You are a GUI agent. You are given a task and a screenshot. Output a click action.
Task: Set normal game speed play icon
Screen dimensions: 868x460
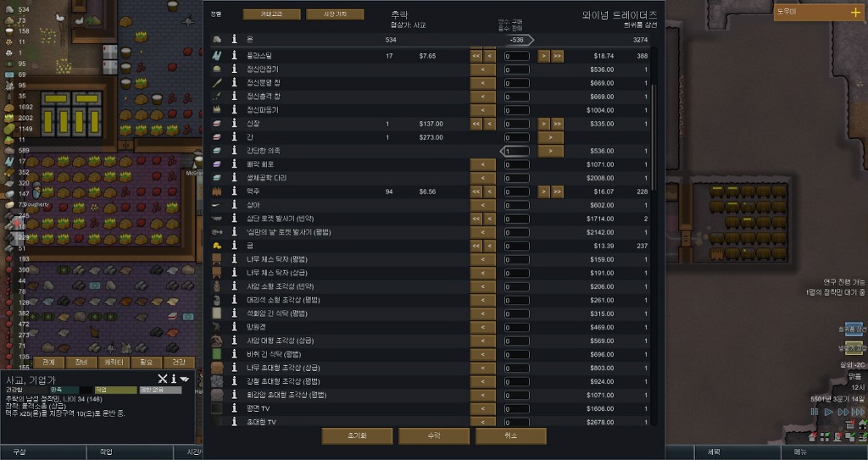pyautogui.click(x=829, y=412)
